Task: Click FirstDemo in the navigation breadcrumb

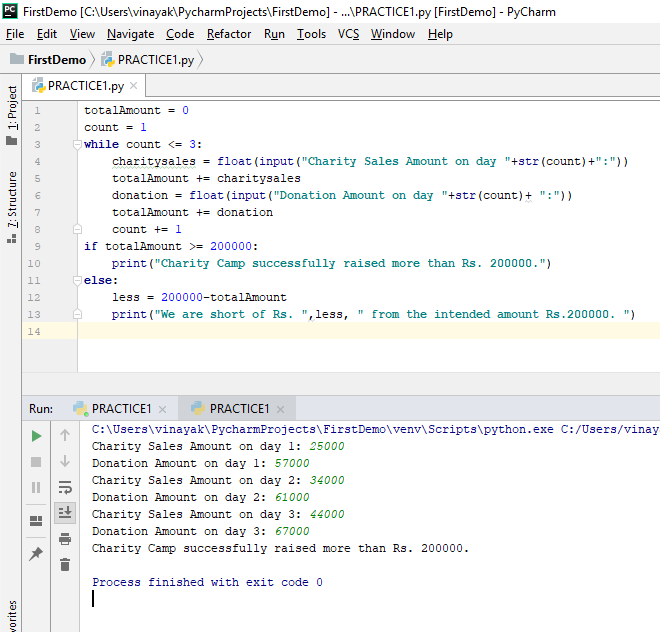Action: tap(57, 60)
